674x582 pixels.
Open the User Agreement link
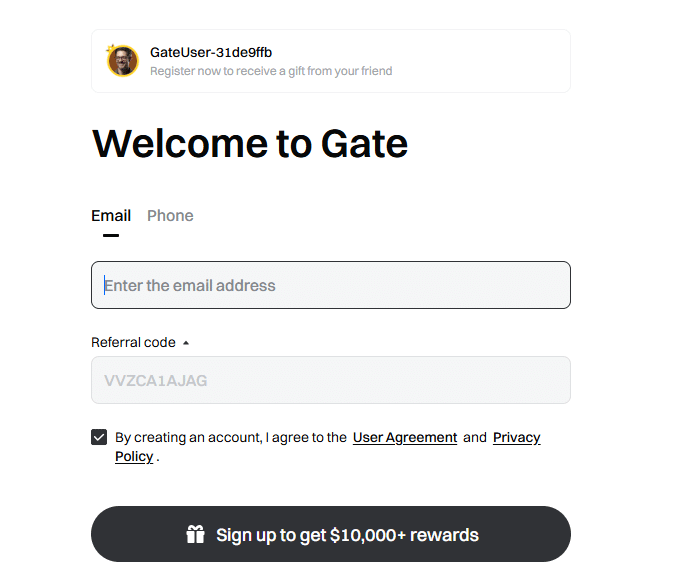pos(405,437)
